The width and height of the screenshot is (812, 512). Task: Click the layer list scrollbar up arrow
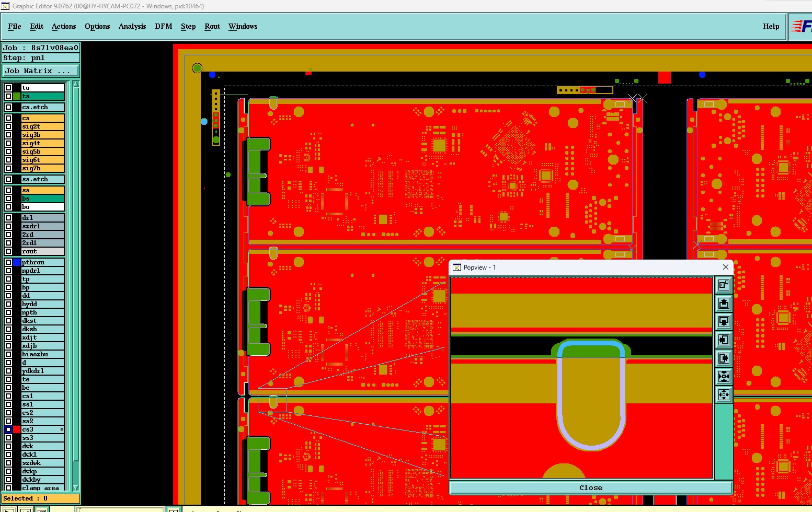coord(76,84)
